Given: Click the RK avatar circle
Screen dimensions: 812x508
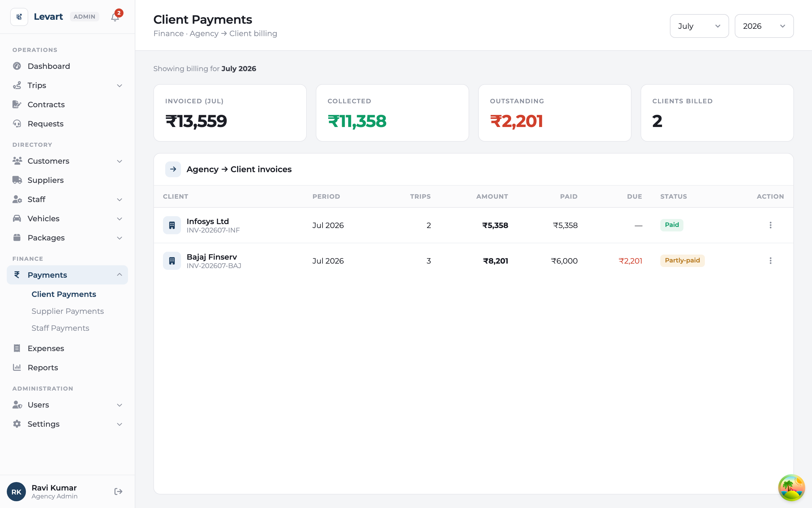Looking at the screenshot, I should [16, 492].
